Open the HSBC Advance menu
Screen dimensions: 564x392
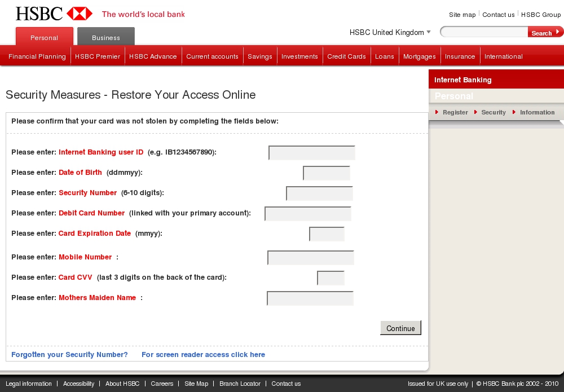click(153, 56)
